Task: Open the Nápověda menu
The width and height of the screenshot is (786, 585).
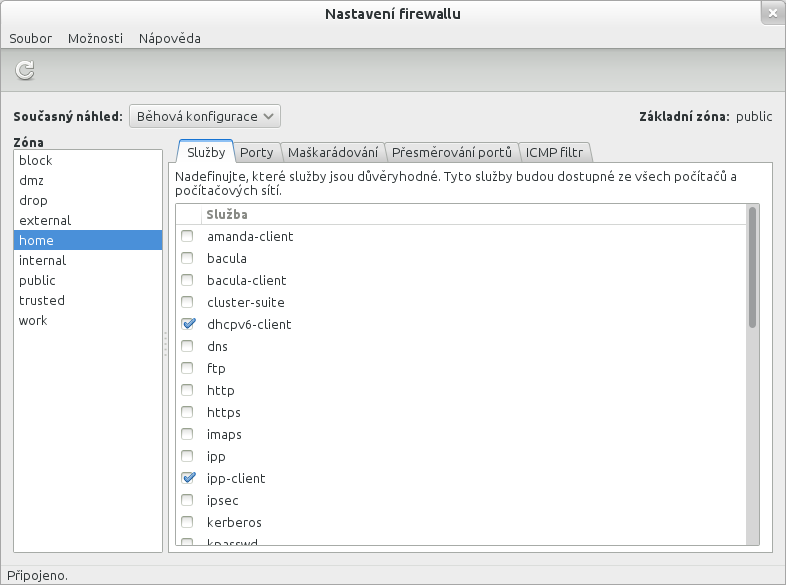Action: point(169,38)
